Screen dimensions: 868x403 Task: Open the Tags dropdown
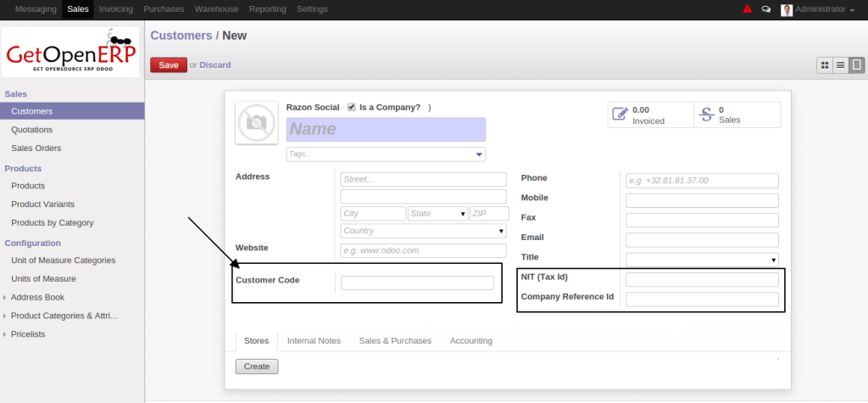point(479,154)
